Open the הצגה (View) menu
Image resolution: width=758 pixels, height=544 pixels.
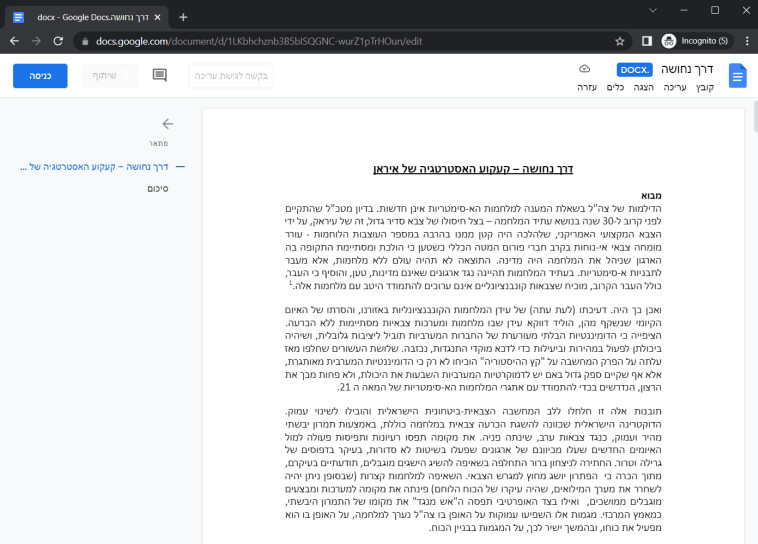[x=645, y=88]
